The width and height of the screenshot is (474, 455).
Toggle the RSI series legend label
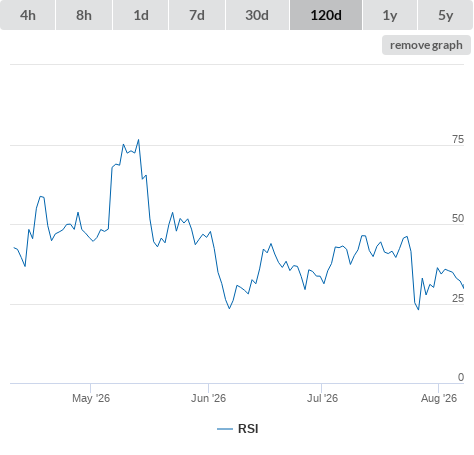(248, 429)
